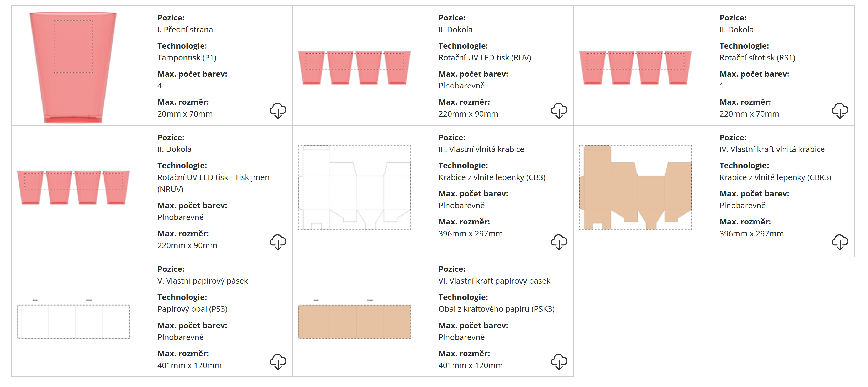Download template for Tampontisk (P1) front position
This screenshot has height=387, width=868.
[x=278, y=111]
